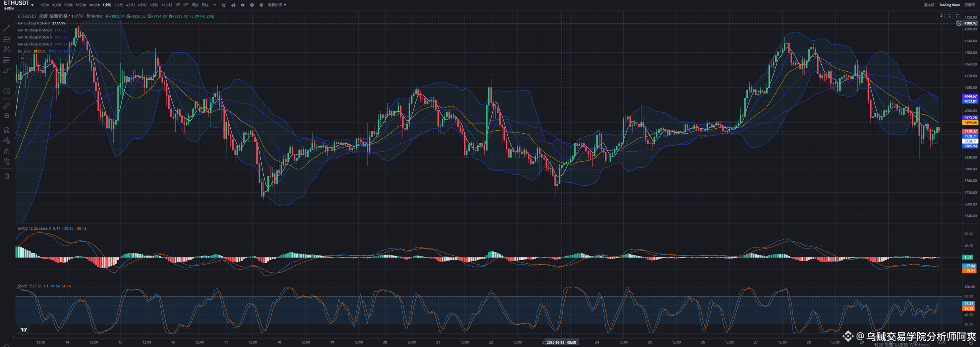
Task: Click the MA 30 close indicator legend
Action: click(43, 37)
